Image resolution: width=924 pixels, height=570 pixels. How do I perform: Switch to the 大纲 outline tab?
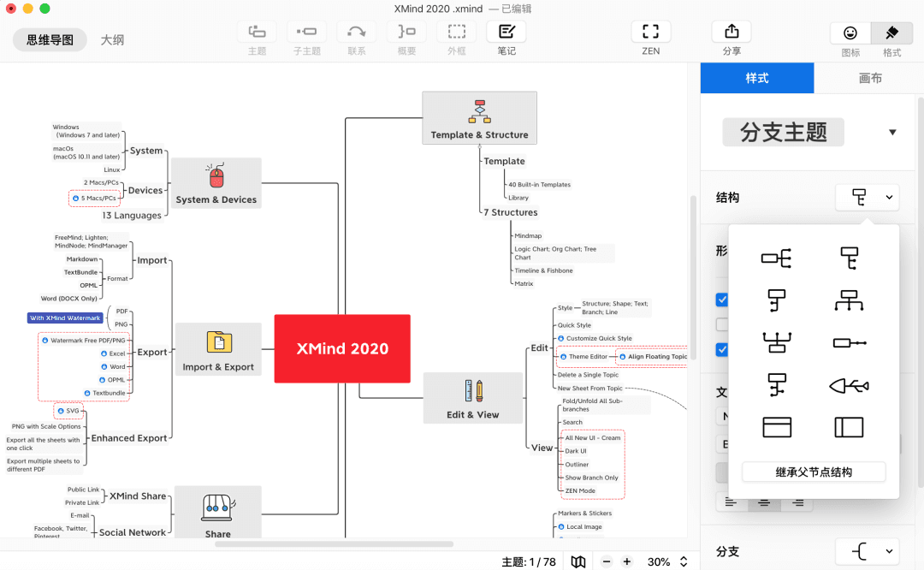point(112,39)
